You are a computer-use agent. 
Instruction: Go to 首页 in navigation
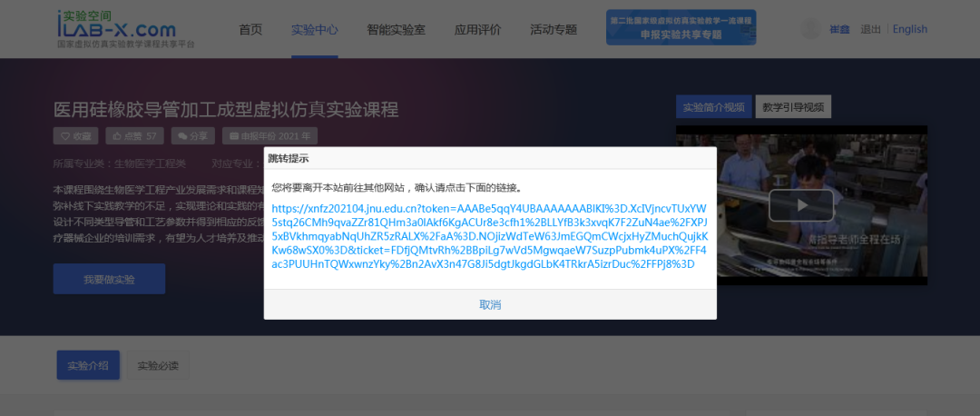pyautogui.click(x=250, y=29)
